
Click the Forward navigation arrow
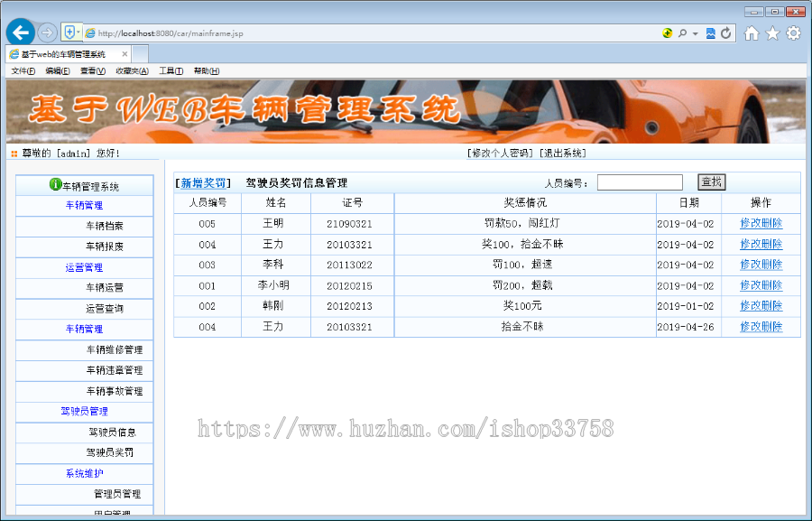[x=46, y=32]
